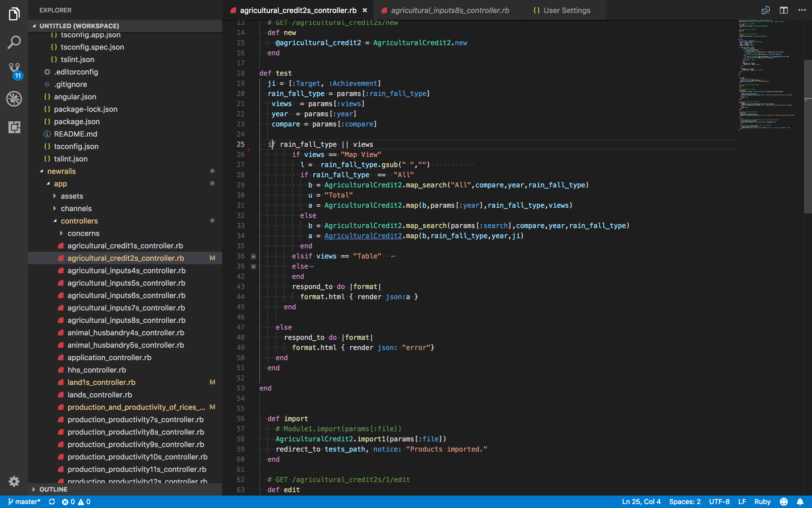The width and height of the screenshot is (812, 508).
Task: Open the More Actions ellipsis in editor title
Action: point(802,10)
